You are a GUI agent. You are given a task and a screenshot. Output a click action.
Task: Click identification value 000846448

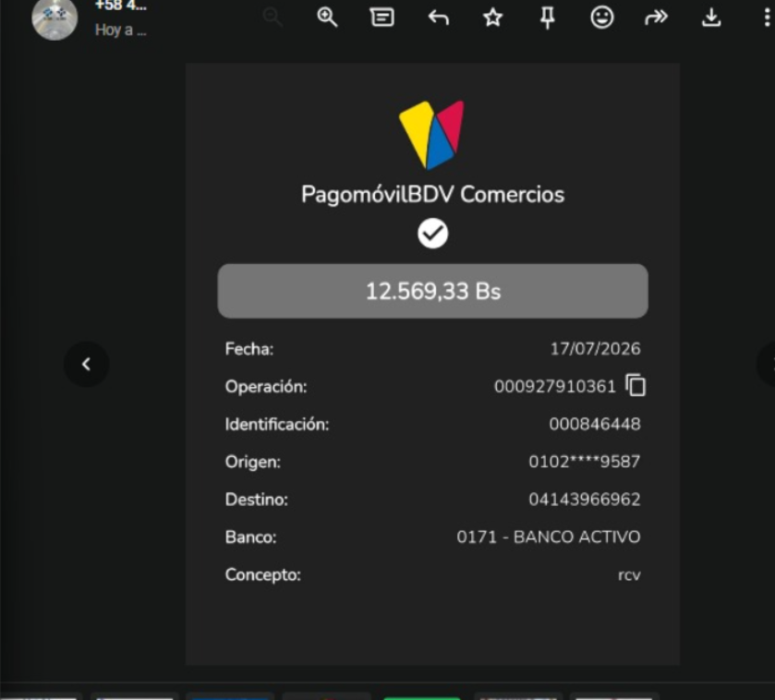595,424
